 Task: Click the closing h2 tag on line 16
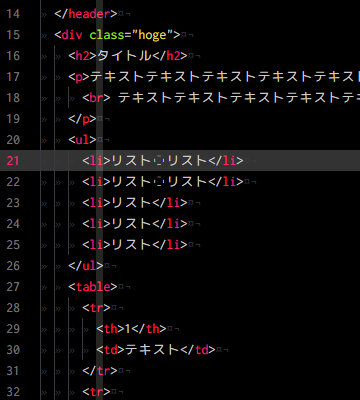(x=170, y=56)
